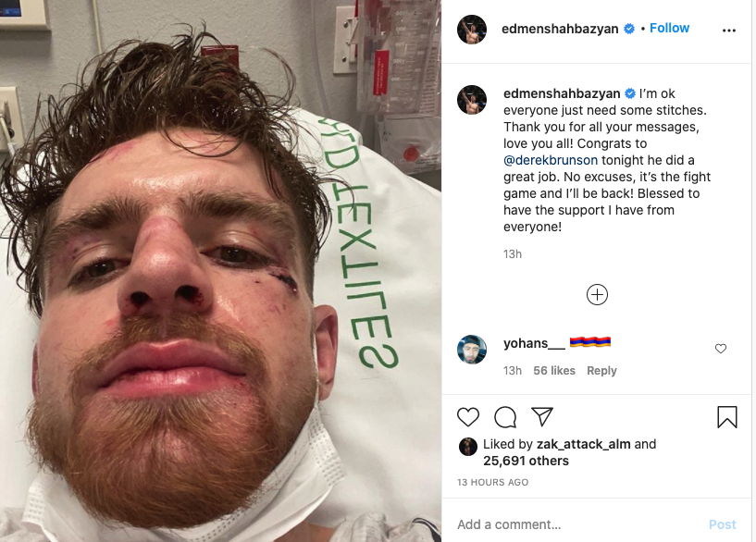Open the caption author avatar
This screenshot has width=756, height=542.
tap(472, 100)
